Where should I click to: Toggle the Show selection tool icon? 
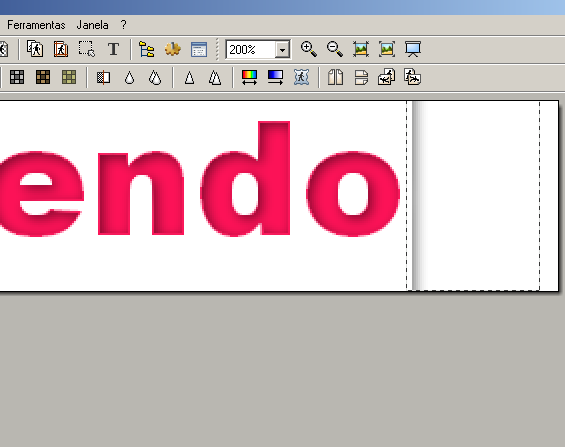coord(87,49)
